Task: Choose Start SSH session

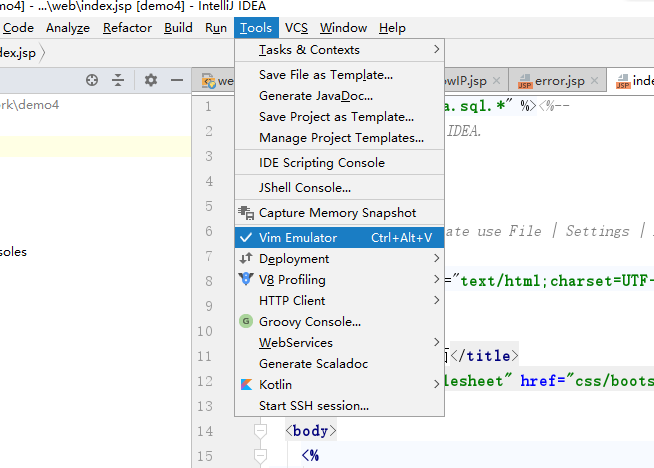Action: (313, 406)
